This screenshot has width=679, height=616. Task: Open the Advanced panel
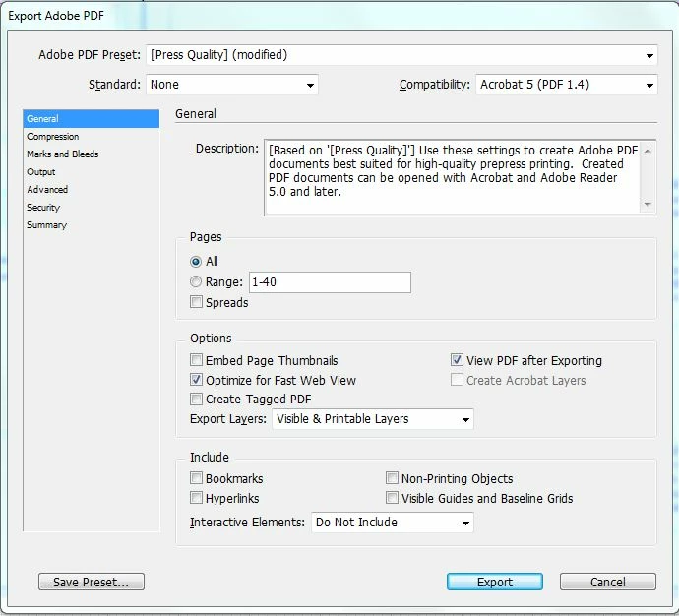tap(91, 190)
